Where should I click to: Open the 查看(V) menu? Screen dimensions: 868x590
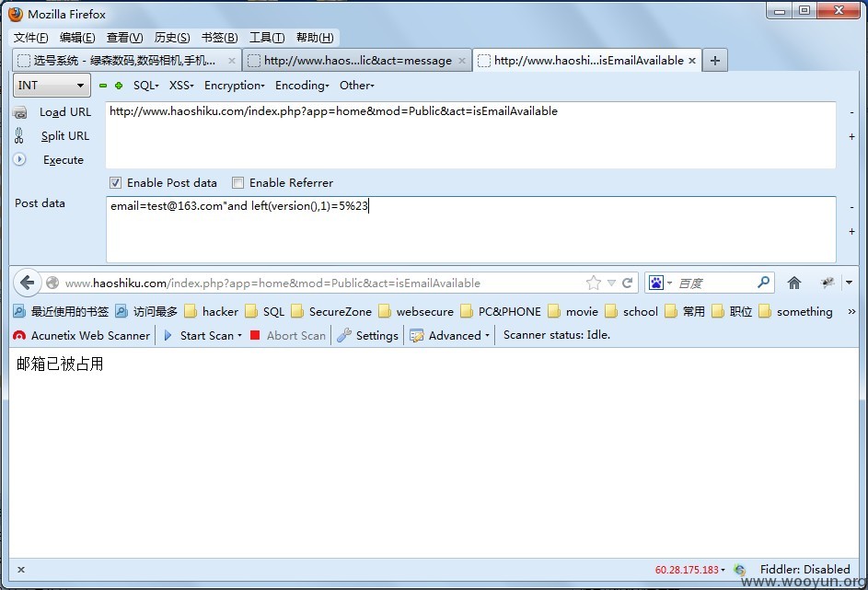coord(124,37)
